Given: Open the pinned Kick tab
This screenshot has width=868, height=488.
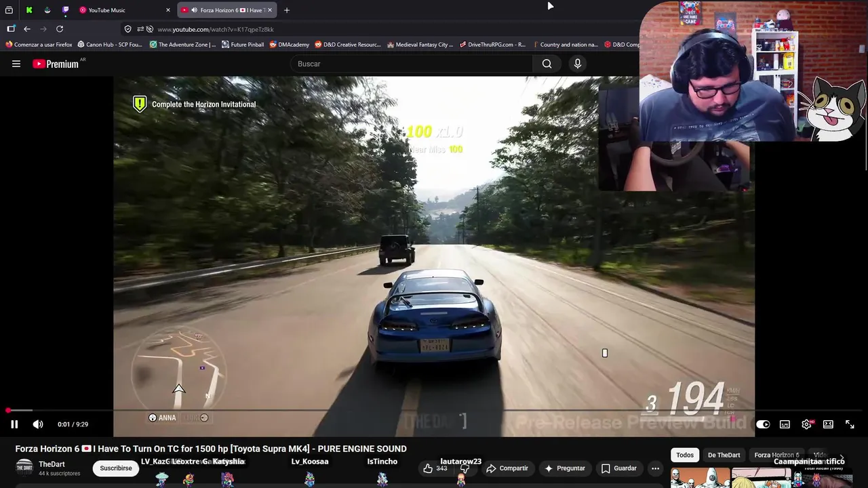Looking at the screenshot, I should [29, 10].
